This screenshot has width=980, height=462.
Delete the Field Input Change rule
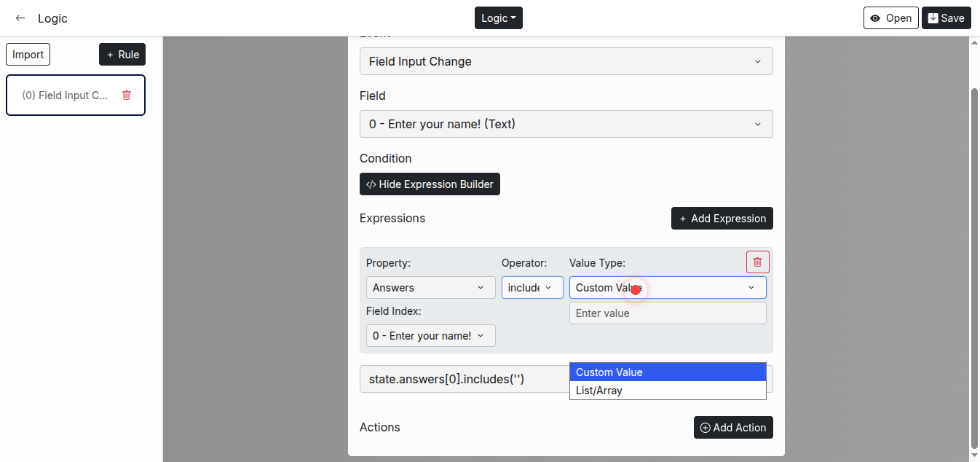[127, 95]
